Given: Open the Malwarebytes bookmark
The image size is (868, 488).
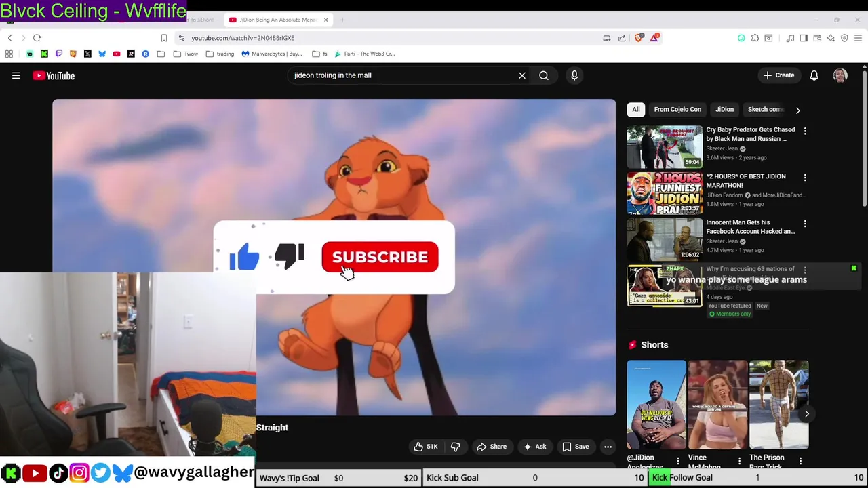Looking at the screenshot, I should (x=271, y=54).
